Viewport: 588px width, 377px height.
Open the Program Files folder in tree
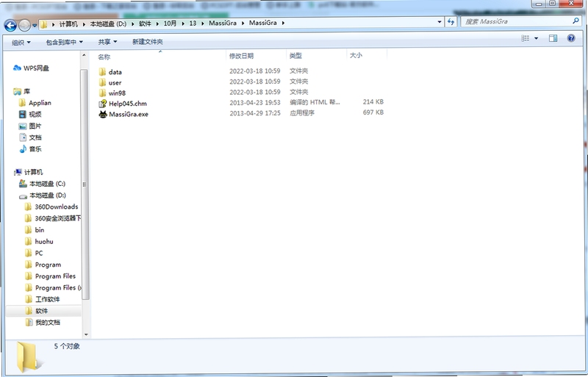[50, 276]
